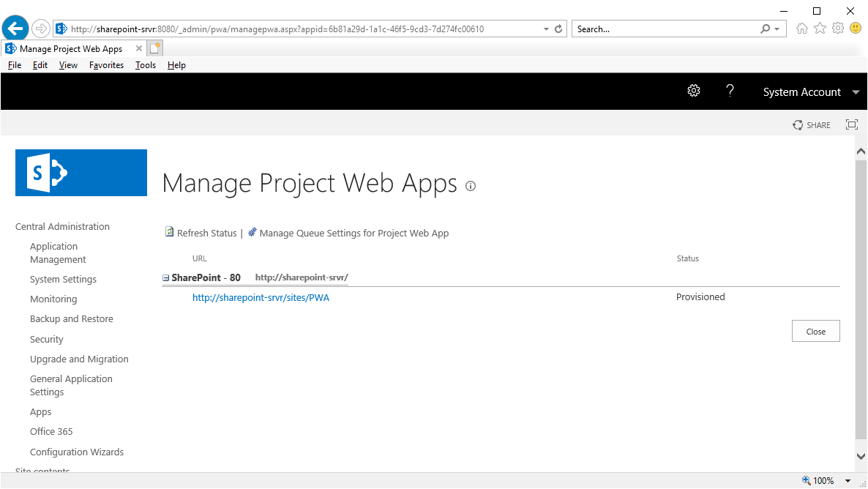Viewport: 868px width, 489px height.
Task: Collapse the SharePoint - 80 group
Action: 165,277
